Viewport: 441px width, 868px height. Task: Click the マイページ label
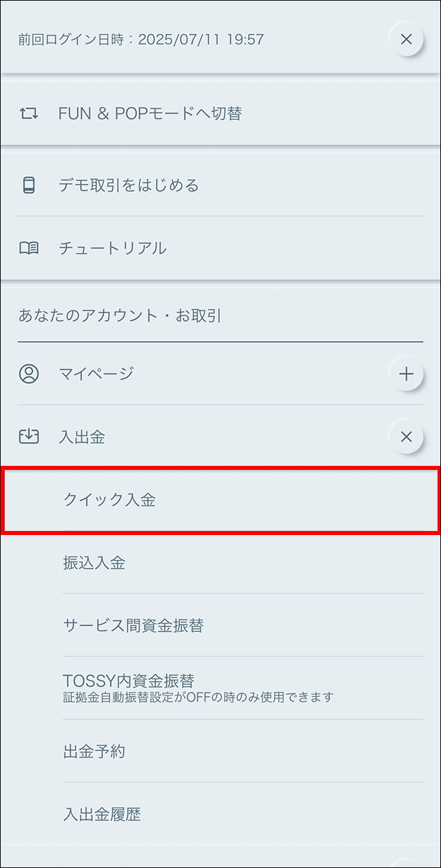click(x=96, y=374)
